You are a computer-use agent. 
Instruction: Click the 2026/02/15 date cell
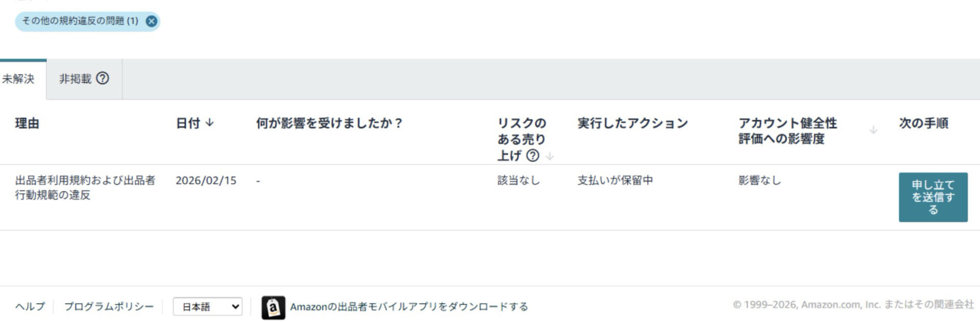(x=206, y=180)
